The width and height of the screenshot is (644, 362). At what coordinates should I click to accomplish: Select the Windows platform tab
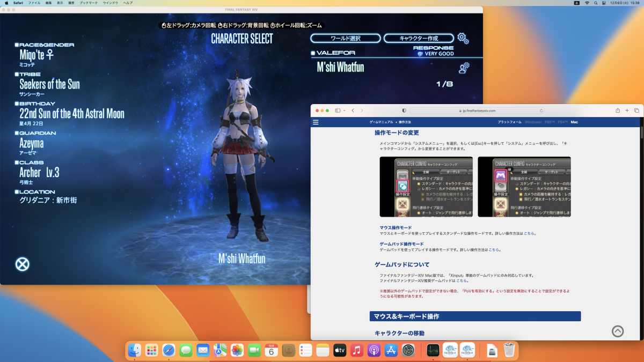pos(533,122)
